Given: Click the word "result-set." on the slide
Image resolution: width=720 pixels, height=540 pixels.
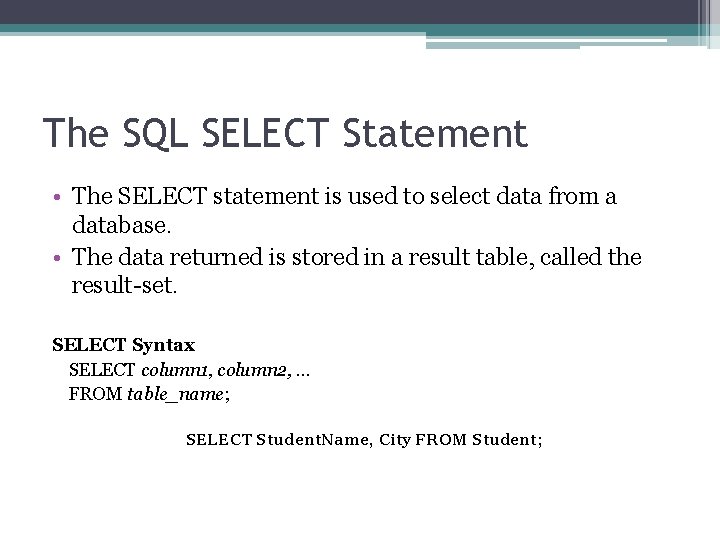Looking at the screenshot, I should pyautogui.click(x=124, y=285).
